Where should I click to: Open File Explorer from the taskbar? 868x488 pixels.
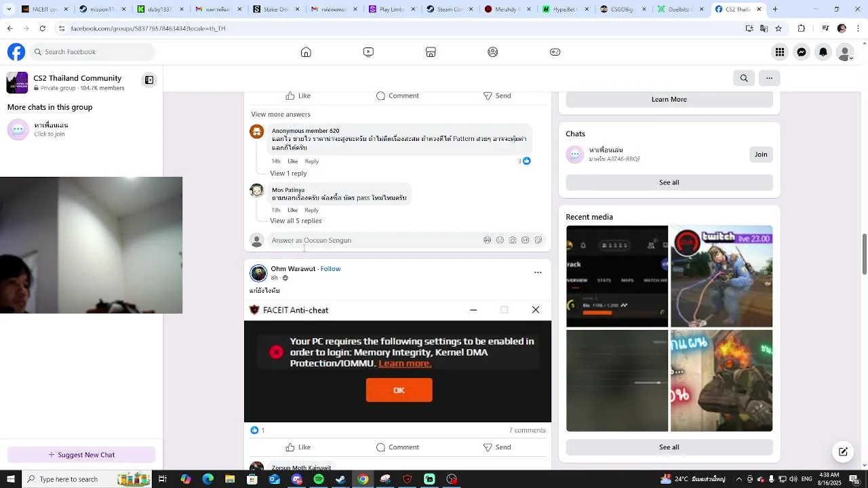coord(230,479)
